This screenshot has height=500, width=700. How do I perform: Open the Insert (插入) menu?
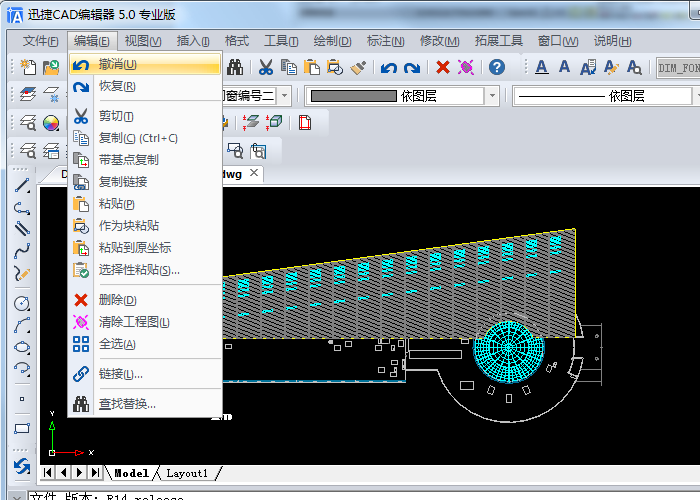[x=193, y=41]
